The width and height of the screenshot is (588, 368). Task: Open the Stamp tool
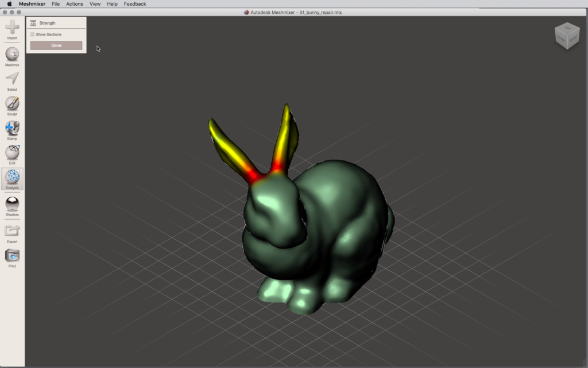[12, 128]
